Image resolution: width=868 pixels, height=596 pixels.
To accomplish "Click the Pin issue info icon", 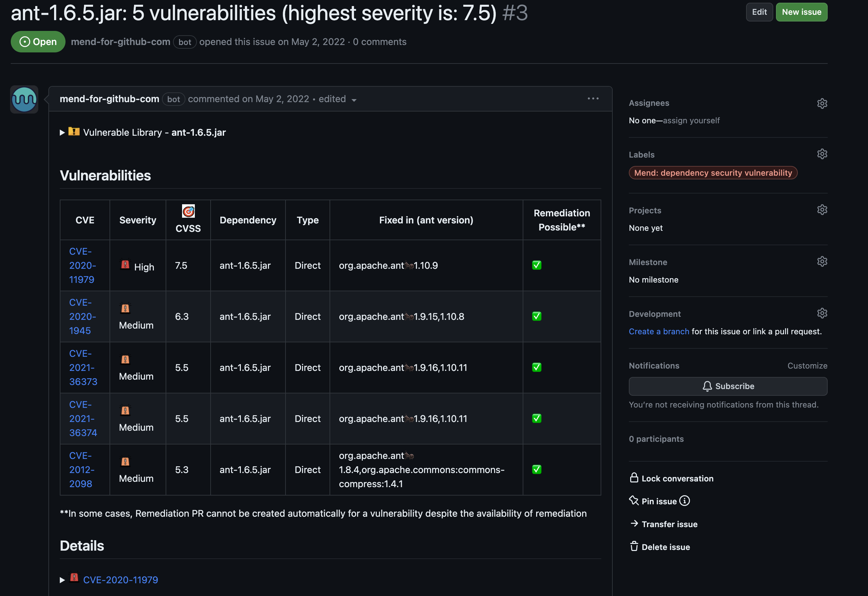I will coord(684,501).
